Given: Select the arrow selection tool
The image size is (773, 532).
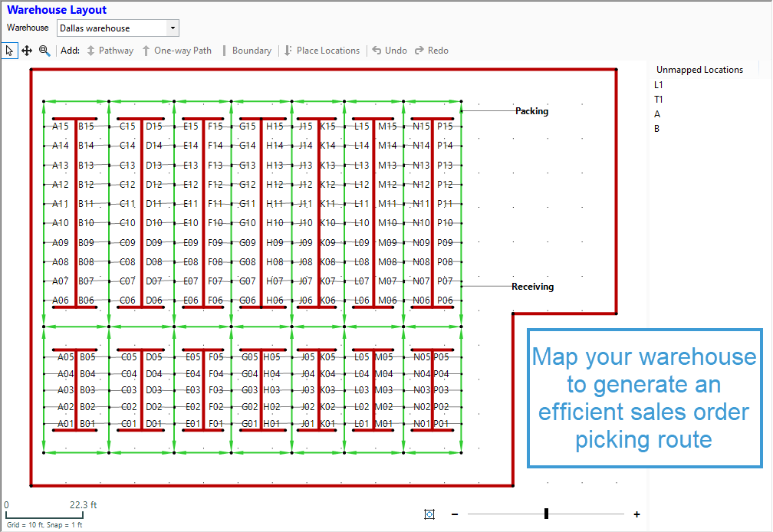Looking at the screenshot, I should (x=8, y=51).
